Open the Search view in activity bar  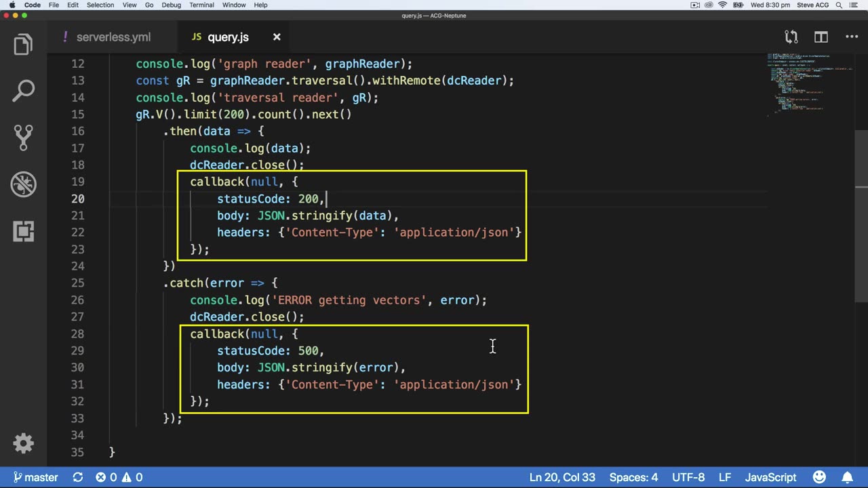click(23, 91)
